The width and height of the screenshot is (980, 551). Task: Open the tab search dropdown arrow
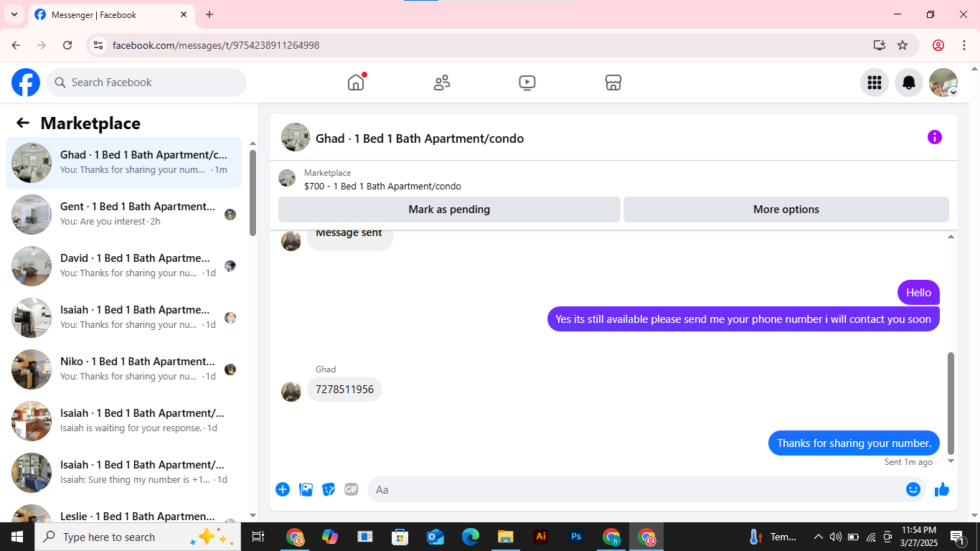14,14
